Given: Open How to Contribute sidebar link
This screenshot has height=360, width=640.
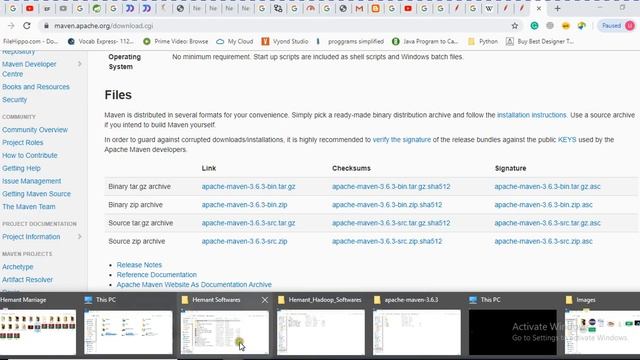Looking at the screenshot, I should tap(30, 156).
